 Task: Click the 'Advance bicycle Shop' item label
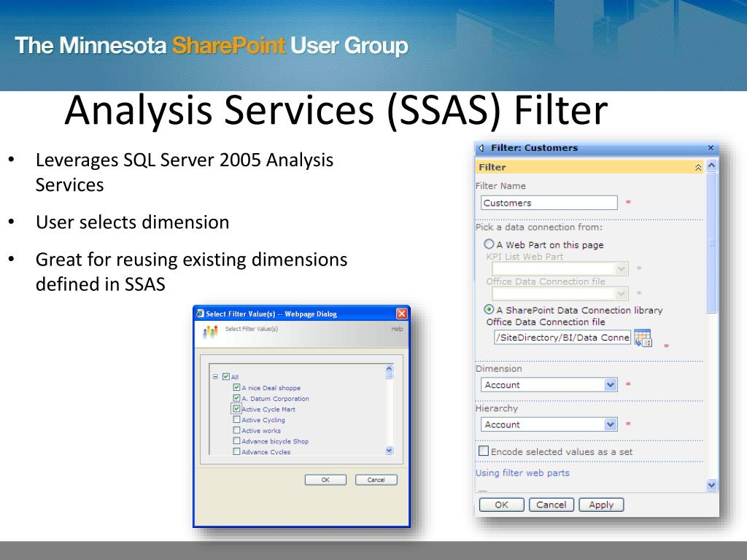click(275, 441)
